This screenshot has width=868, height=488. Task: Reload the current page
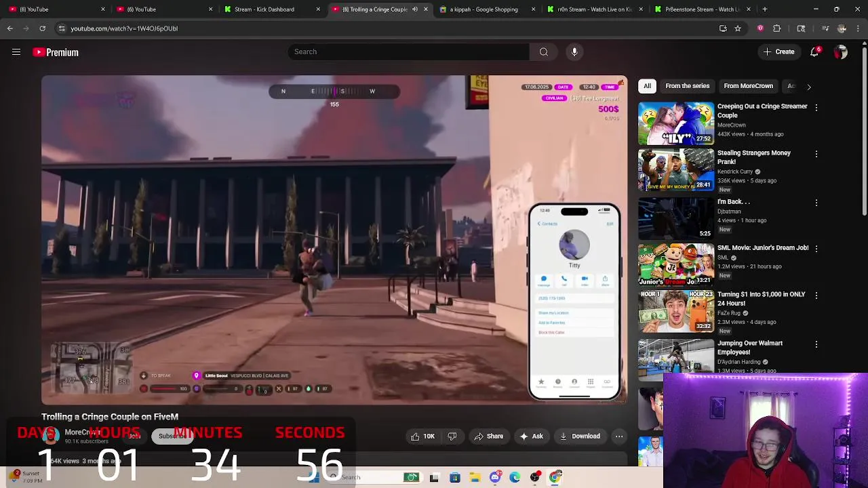pyautogui.click(x=42, y=28)
